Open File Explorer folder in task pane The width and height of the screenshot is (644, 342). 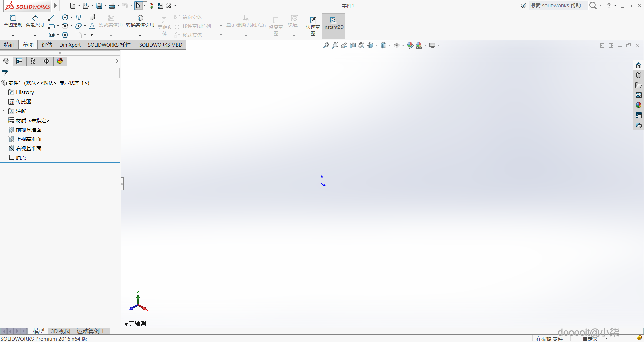click(x=639, y=85)
